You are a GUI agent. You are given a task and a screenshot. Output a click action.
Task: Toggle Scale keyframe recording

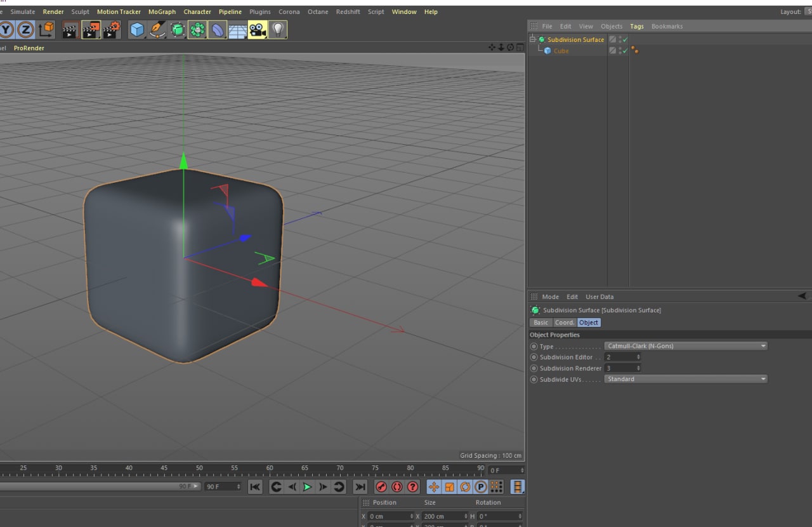pyautogui.click(x=449, y=487)
